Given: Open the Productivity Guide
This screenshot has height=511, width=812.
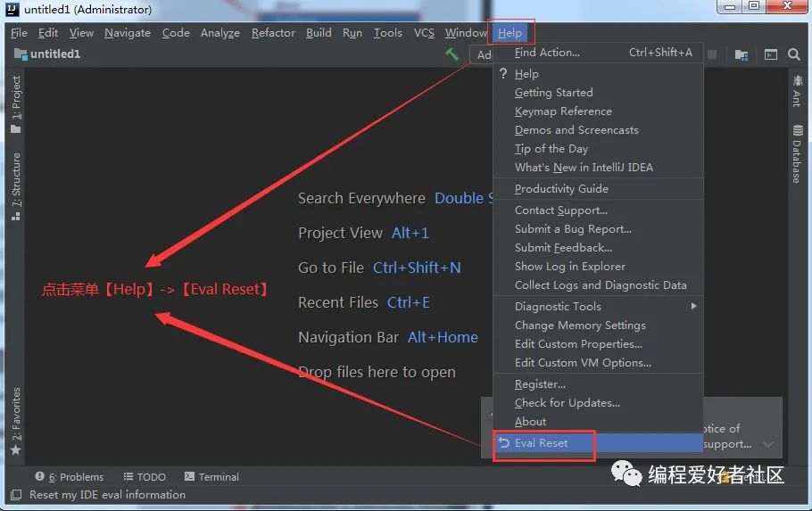Looking at the screenshot, I should tap(598, 188).
